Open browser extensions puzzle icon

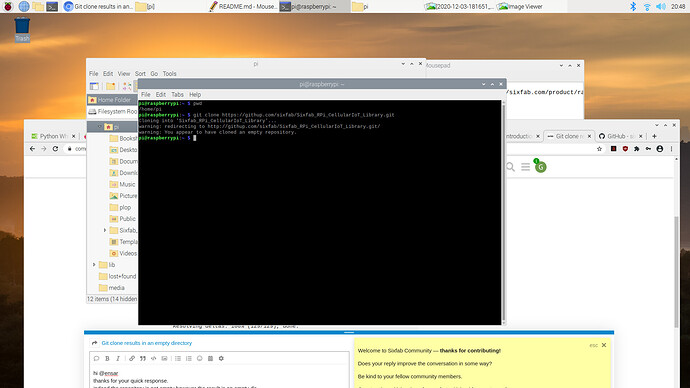click(636, 149)
